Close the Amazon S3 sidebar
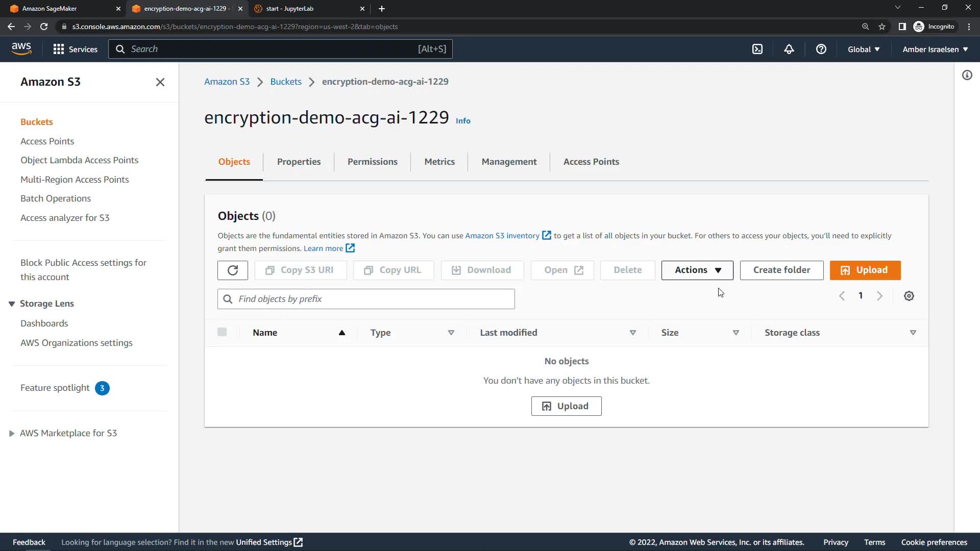Image resolution: width=980 pixels, height=551 pixels. [x=160, y=82]
